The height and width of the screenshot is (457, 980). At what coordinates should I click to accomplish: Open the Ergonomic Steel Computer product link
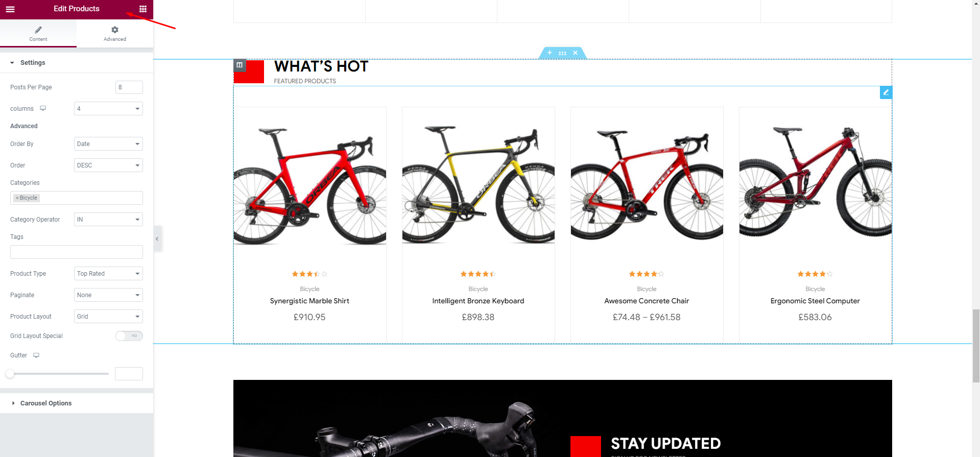tap(815, 301)
